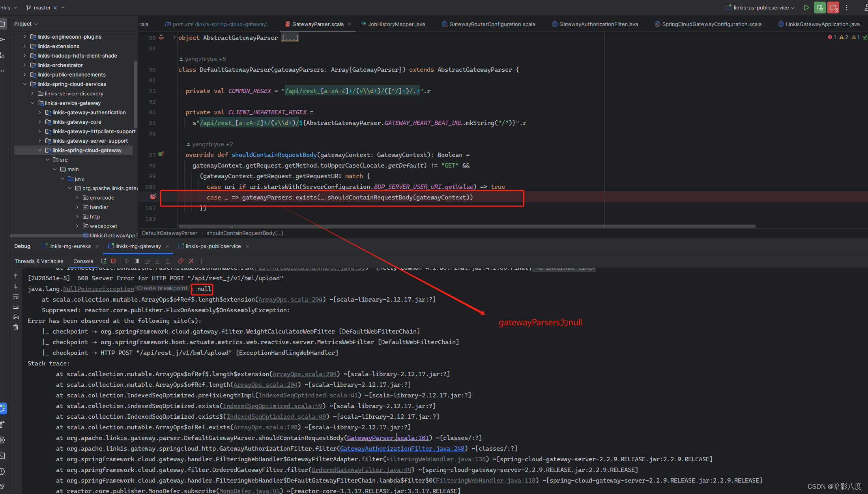The height and width of the screenshot is (494, 868).
Task: Open the debug toolbar more-options menu
Action: 201,261
